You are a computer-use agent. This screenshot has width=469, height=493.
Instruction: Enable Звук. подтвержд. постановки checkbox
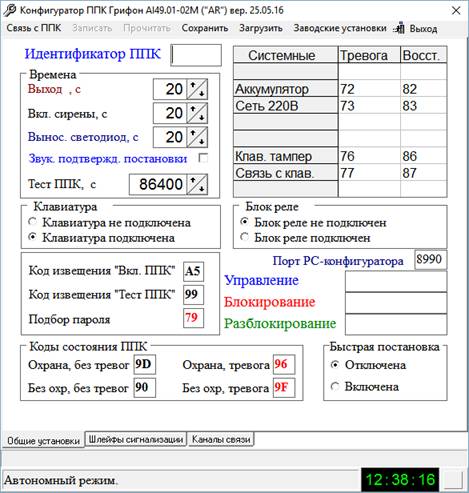tap(203, 158)
